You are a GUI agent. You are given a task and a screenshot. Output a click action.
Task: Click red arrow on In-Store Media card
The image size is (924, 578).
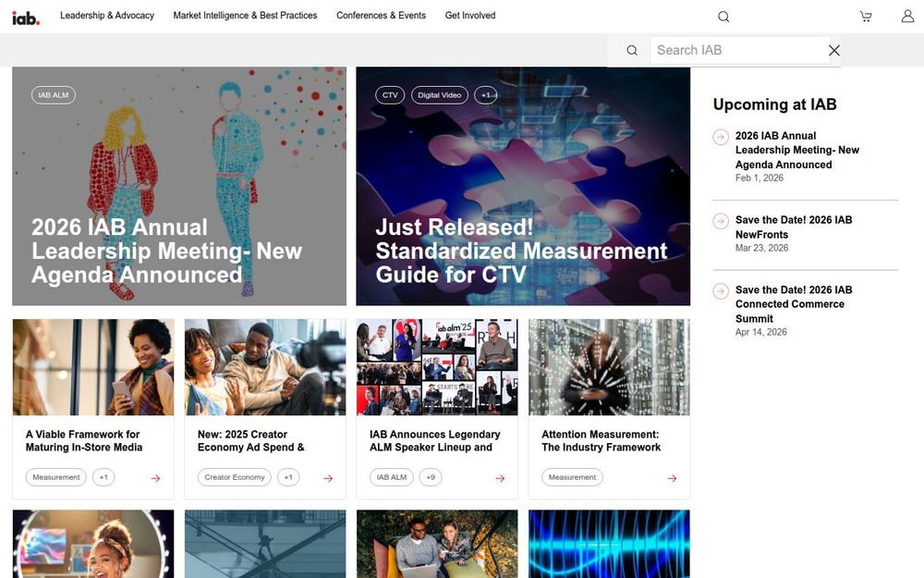pos(155,478)
